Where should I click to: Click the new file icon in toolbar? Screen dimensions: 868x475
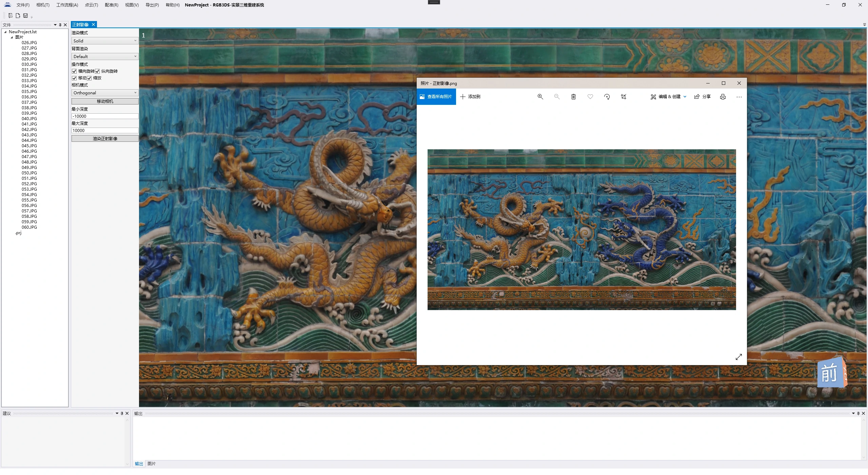pyautogui.click(x=18, y=16)
